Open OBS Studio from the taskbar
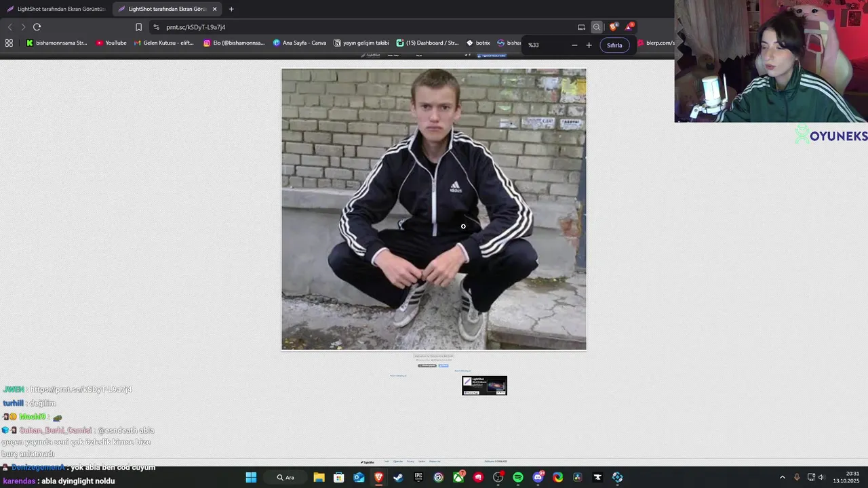This screenshot has height=488, width=868. (x=498, y=477)
